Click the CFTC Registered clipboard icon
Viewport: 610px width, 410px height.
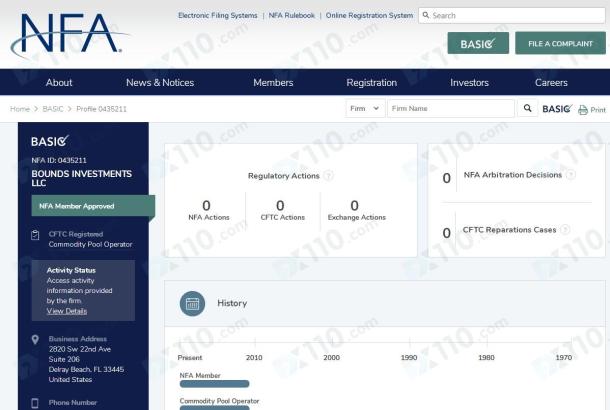point(35,235)
